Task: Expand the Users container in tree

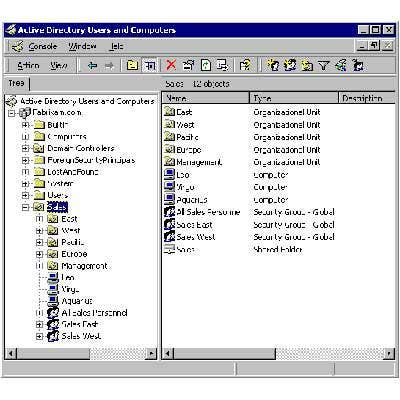Action: [x=25, y=195]
